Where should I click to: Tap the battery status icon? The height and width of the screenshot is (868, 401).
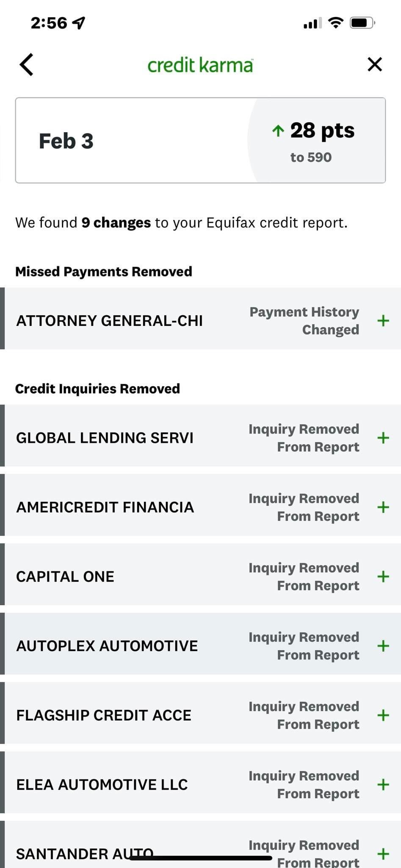[362, 23]
